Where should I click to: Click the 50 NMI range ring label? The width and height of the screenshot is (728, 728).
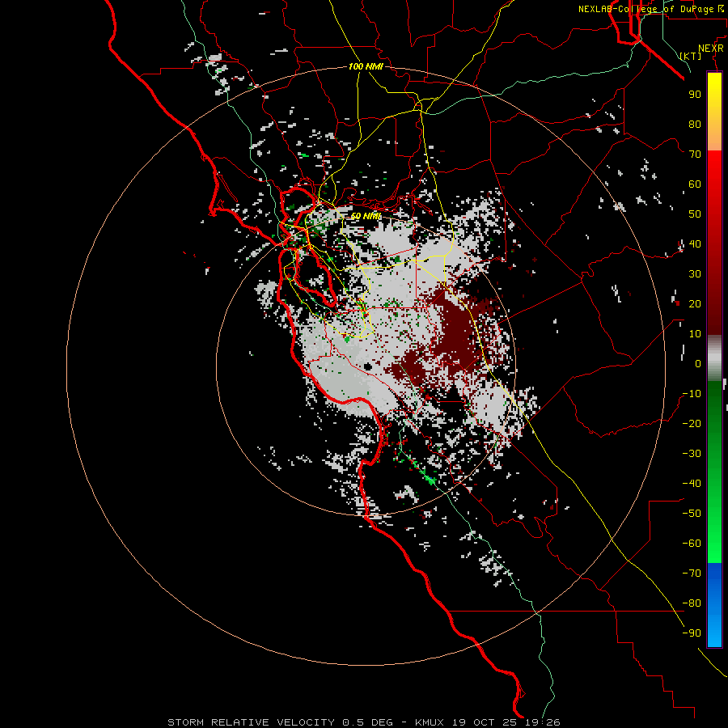tap(366, 216)
